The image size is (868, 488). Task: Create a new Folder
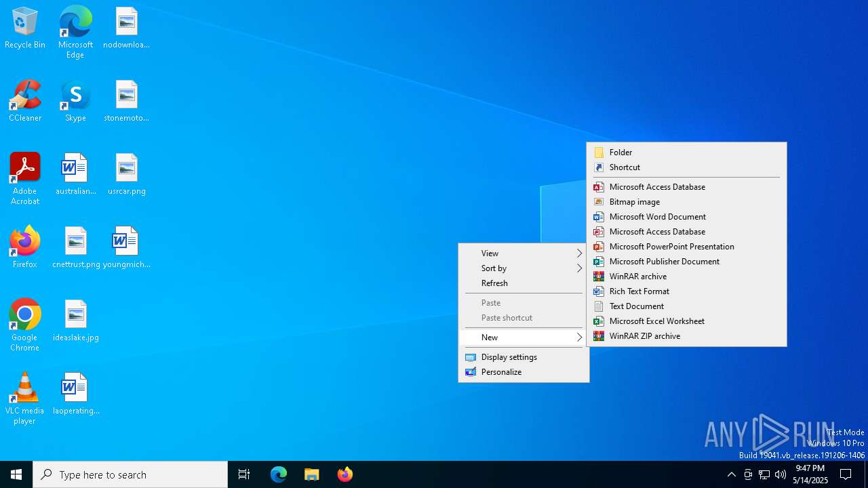coord(686,152)
